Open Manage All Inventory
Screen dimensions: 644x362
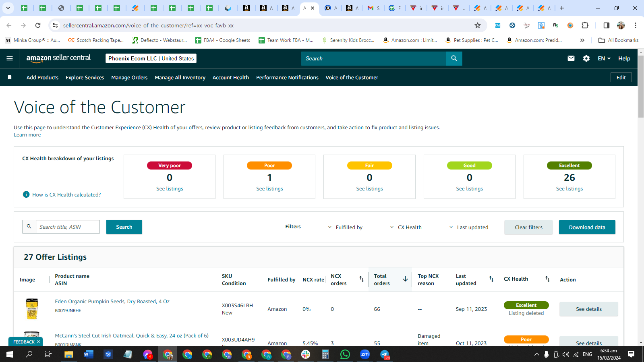pyautogui.click(x=180, y=77)
